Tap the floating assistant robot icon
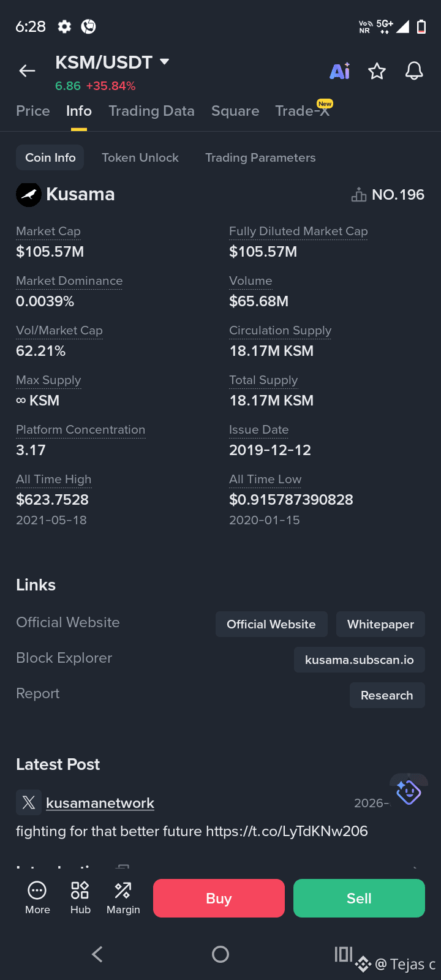This screenshot has height=980, width=441. 409,792
